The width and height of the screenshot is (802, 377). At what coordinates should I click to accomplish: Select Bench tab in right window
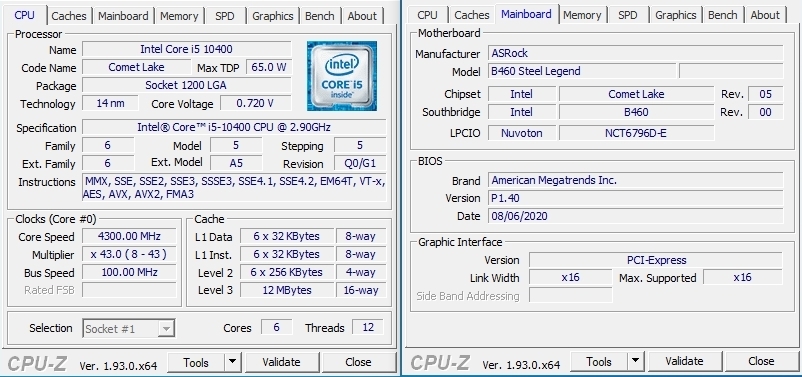point(723,15)
